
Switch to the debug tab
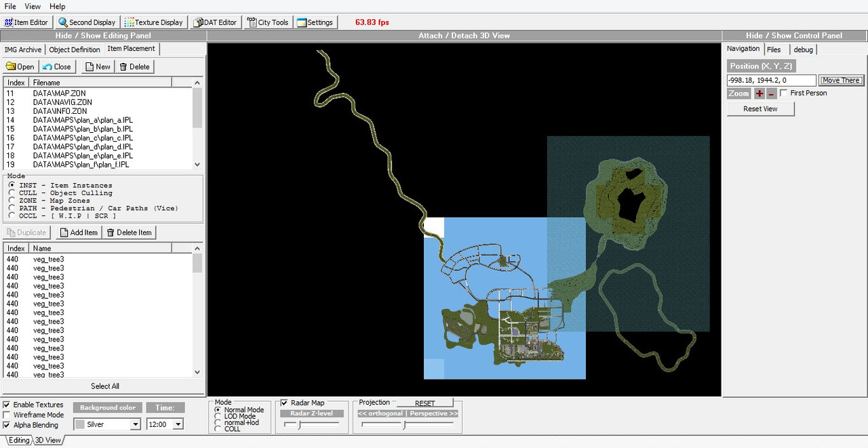[804, 49]
